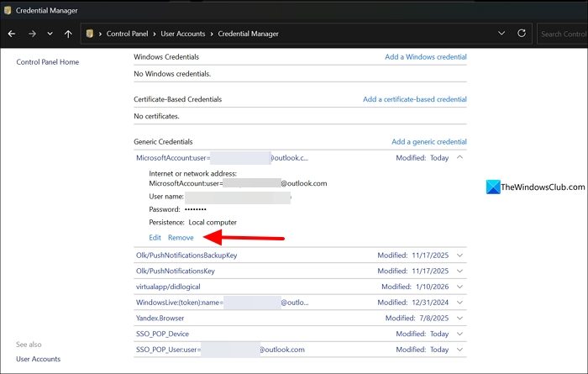Image resolution: width=588 pixels, height=374 pixels.
Task: Go forward using the forward arrow
Action: pos(32,34)
